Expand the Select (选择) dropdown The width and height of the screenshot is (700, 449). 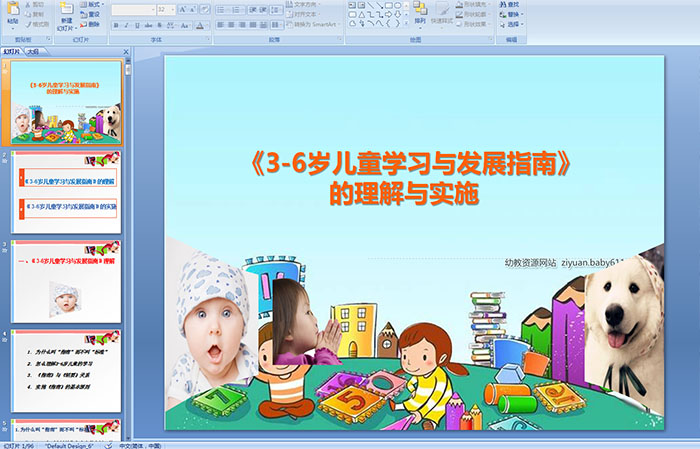tap(512, 24)
